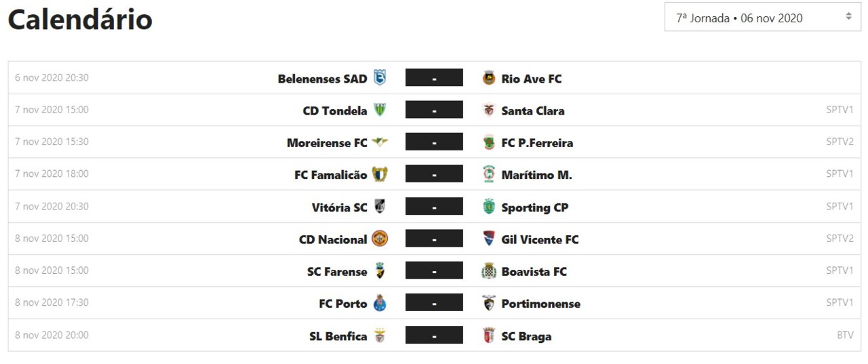Click the SC Farense match date text

pos(52,270)
